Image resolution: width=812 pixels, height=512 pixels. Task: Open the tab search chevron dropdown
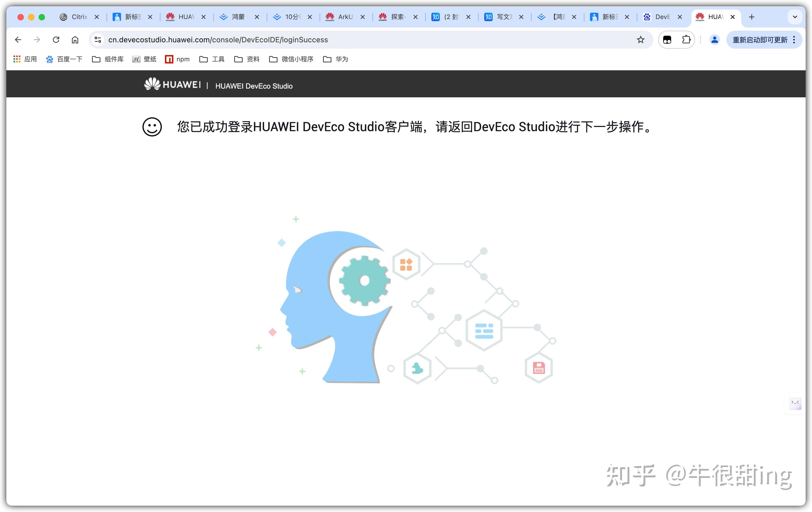[x=795, y=17]
